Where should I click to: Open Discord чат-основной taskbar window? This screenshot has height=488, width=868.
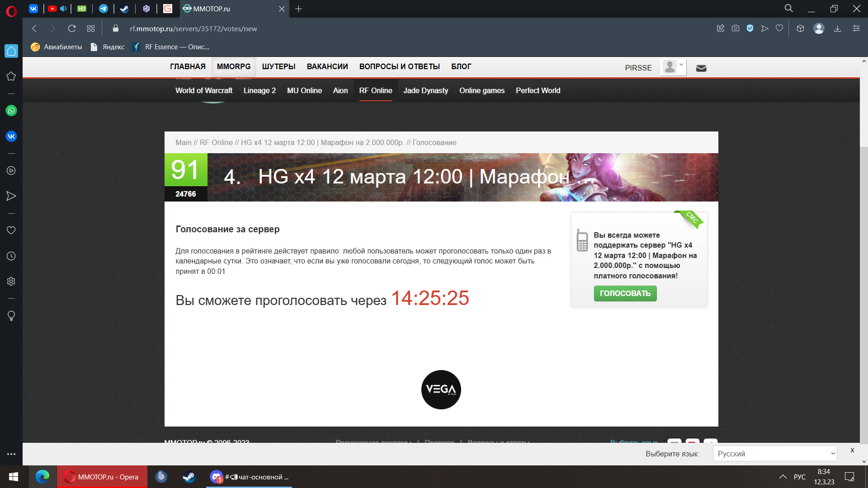tap(249, 477)
